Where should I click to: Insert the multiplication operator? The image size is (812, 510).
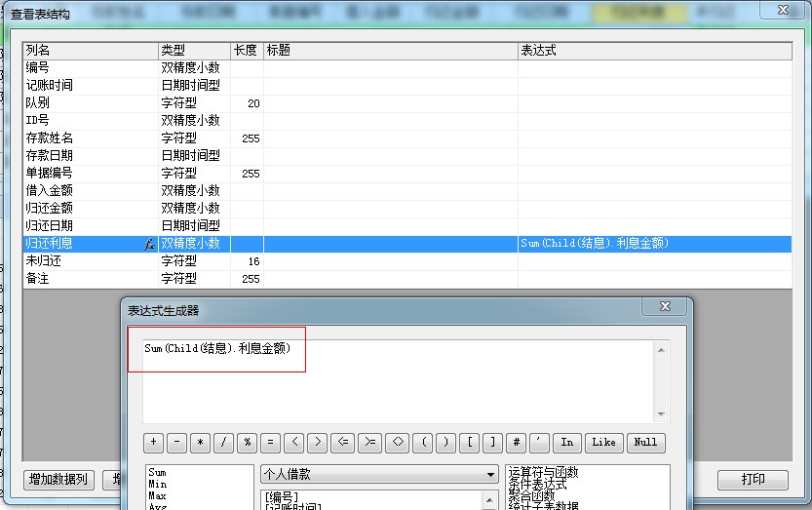[x=201, y=442]
